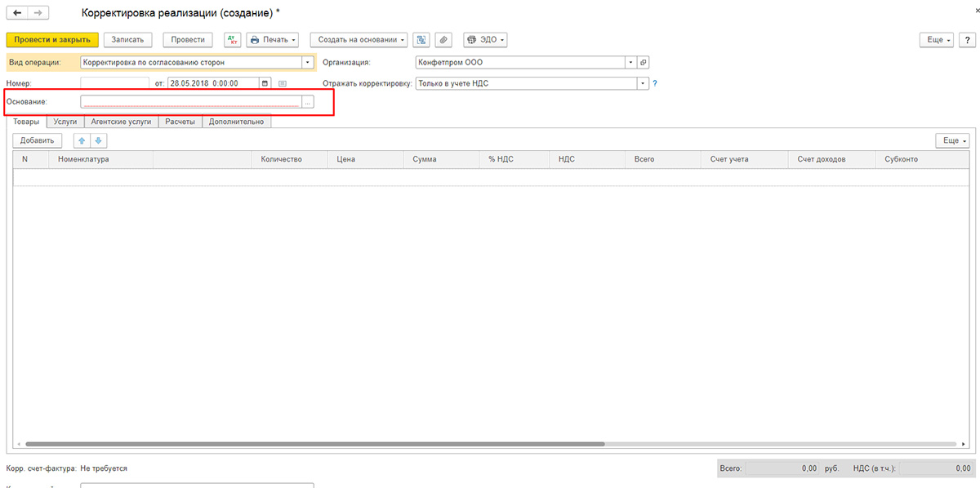This screenshot has height=488, width=980.
Task: Open the document structure icon beside paperclip
Action: click(x=421, y=39)
